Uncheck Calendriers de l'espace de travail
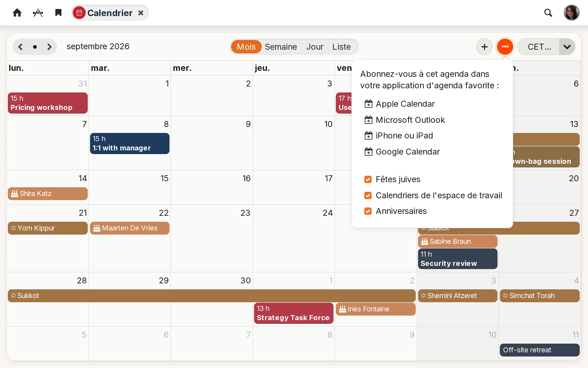 [x=368, y=195]
